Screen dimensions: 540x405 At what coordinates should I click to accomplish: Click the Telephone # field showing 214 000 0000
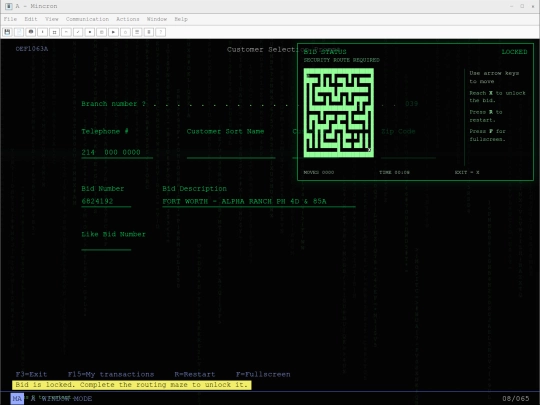(117, 153)
